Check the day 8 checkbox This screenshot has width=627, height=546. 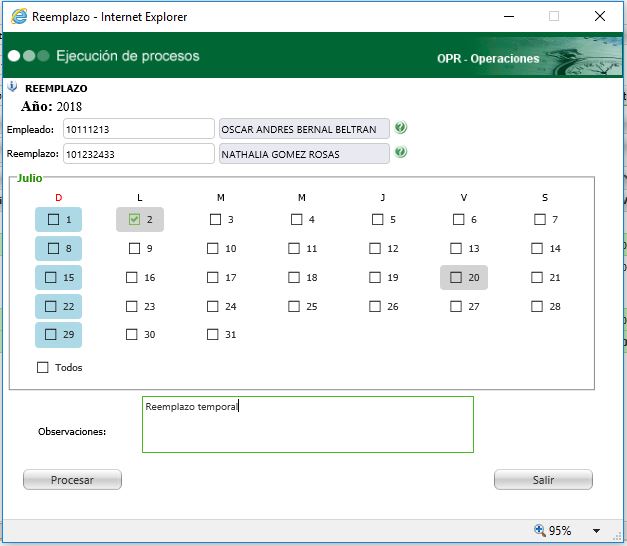pyautogui.click(x=54, y=248)
